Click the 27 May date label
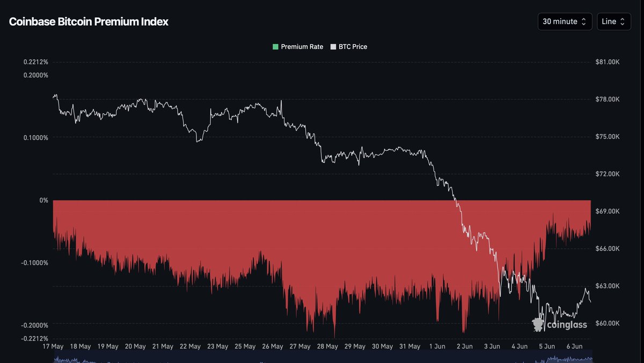 point(300,346)
